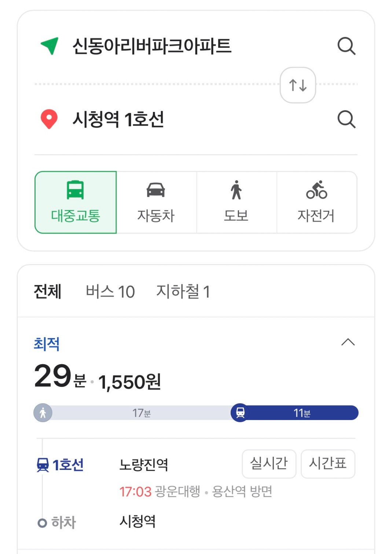
Task: Open the 전체 routes tab
Action: point(48,292)
